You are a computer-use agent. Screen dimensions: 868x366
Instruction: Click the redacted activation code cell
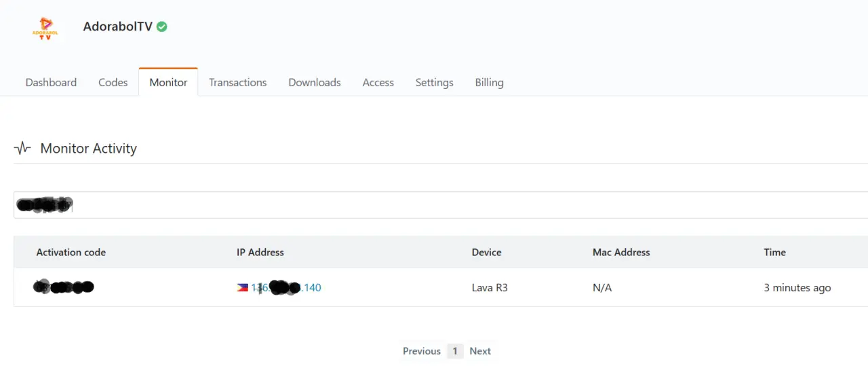pyautogui.click(x=64, y=287)
